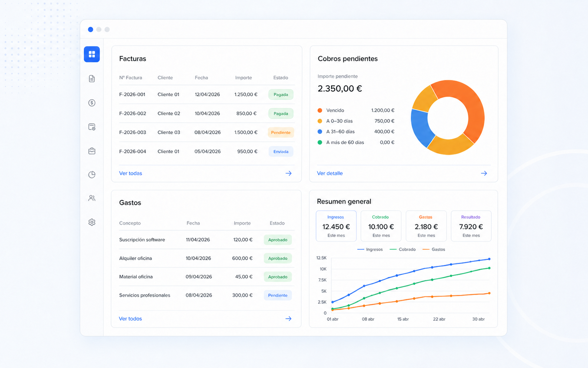Open the pie chart reports icon
This screenshot has width=588, height=368.
pos(92,174)
